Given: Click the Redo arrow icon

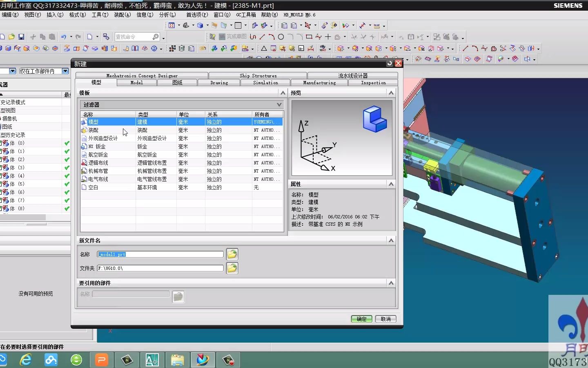Looking at the screenshot, I should click(78, 37).
